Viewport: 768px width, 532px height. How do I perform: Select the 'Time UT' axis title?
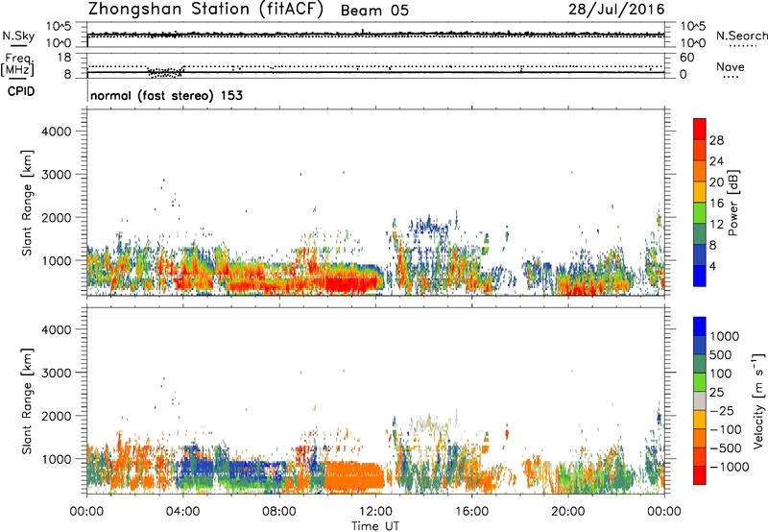pyautogui.click(x=375, y=526)
